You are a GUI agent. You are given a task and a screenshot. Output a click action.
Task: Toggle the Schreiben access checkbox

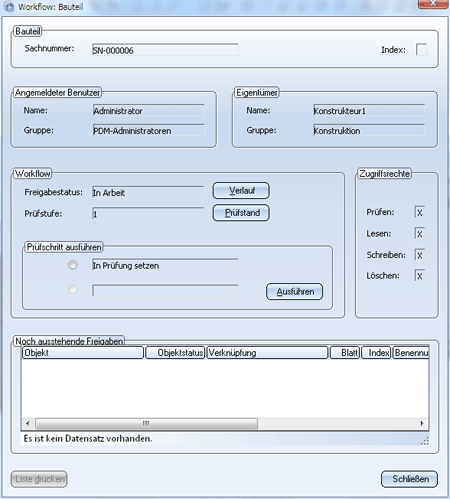(420, 255)
